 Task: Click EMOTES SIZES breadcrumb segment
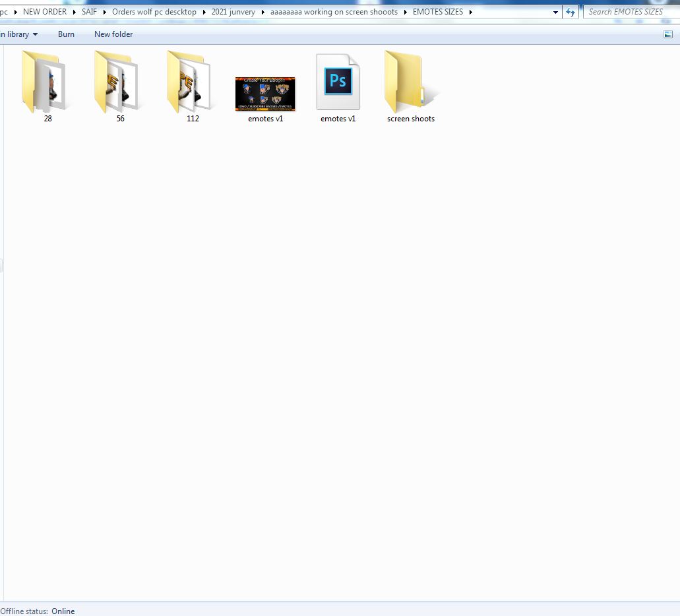437,12
